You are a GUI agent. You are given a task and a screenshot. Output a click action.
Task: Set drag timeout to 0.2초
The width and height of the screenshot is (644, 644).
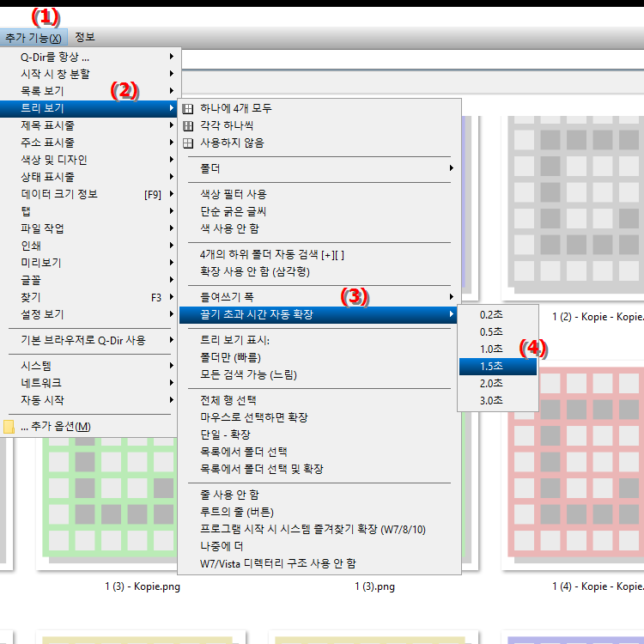(498, 314)
